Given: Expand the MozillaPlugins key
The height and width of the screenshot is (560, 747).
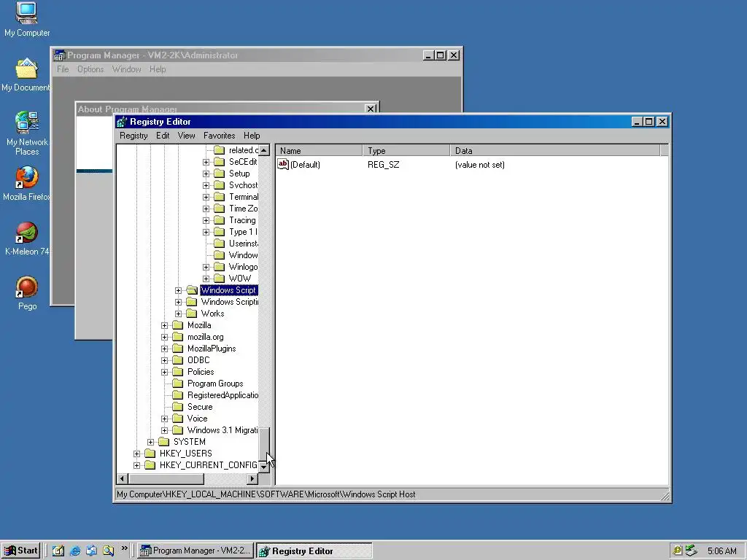Looking at the screenshot, I should click(x=164, y=349).
